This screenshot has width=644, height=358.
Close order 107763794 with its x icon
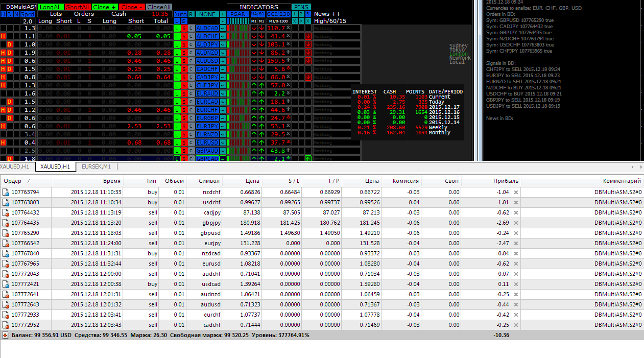click(x=516, y=192)
